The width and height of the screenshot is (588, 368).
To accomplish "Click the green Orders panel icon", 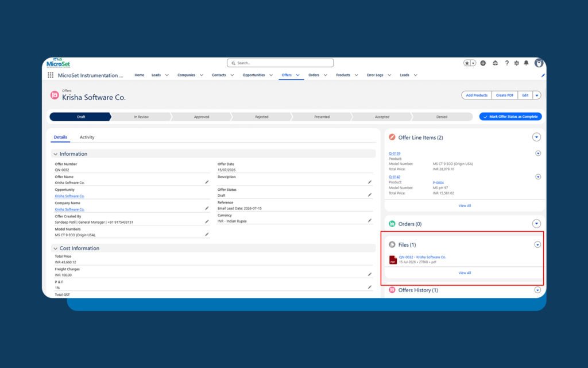I will [392, 224].
